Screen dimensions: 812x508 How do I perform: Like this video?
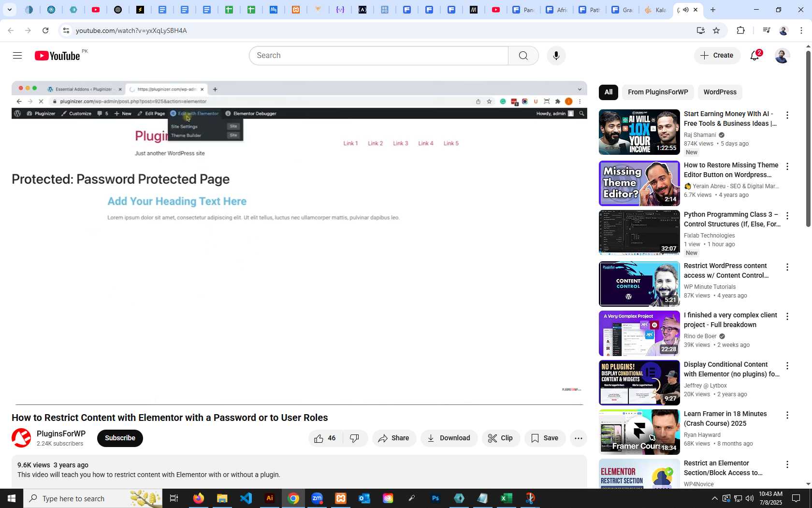[x=325, y=438]
